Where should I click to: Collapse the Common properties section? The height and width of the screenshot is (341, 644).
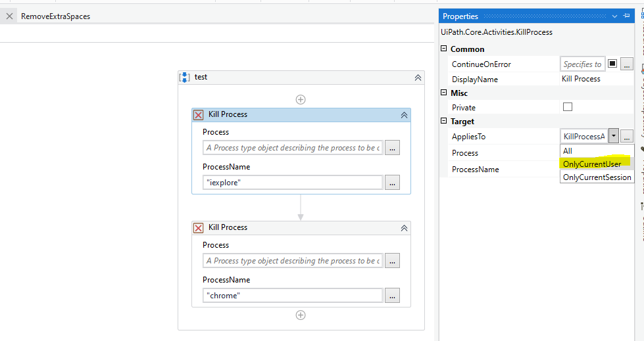coord(444,49)
